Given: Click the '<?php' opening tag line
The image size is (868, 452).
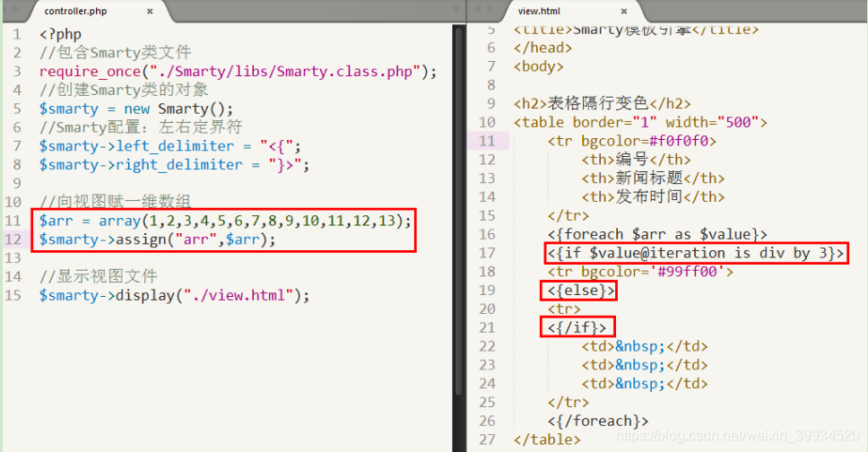Looking at the screenshot, I should point(60,34).
